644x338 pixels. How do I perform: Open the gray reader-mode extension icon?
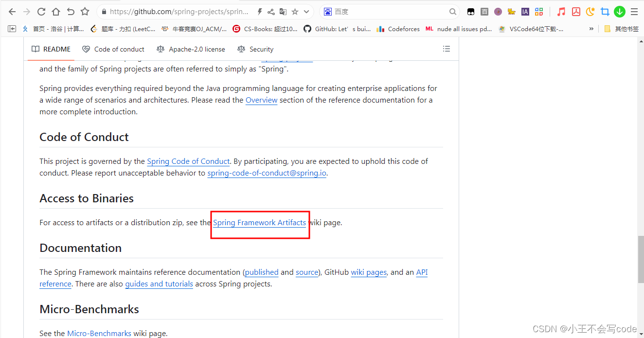(x=484, y=12)
